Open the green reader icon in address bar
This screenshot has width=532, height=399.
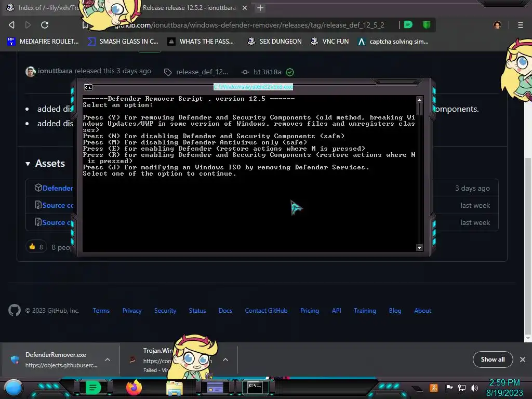[x=408, y=25]
